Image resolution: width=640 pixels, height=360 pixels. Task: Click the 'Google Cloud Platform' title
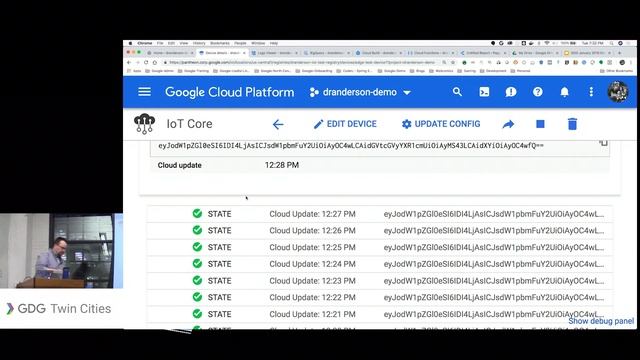(229, 92)
